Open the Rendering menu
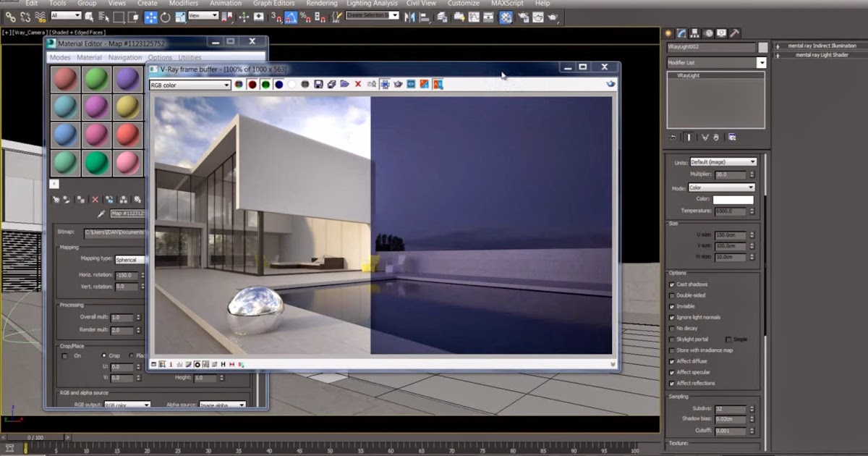 [x=321, y=4]
